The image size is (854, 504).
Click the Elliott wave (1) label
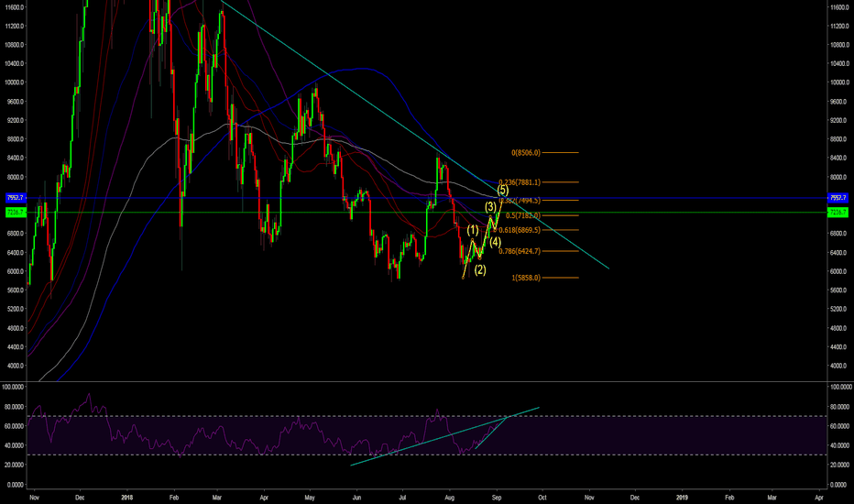tap(473, 231)
